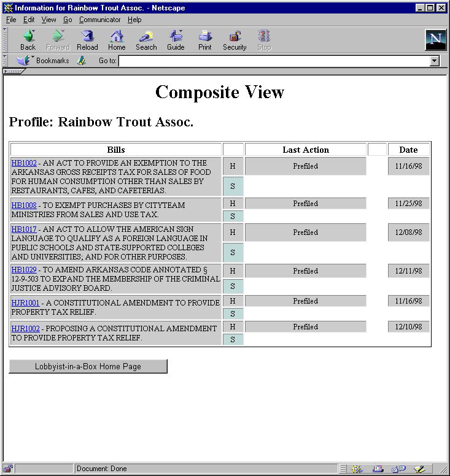Viewport: 450px width, 476px height.
Task: Open the Edit menu
Action: (x=29, y=20)
